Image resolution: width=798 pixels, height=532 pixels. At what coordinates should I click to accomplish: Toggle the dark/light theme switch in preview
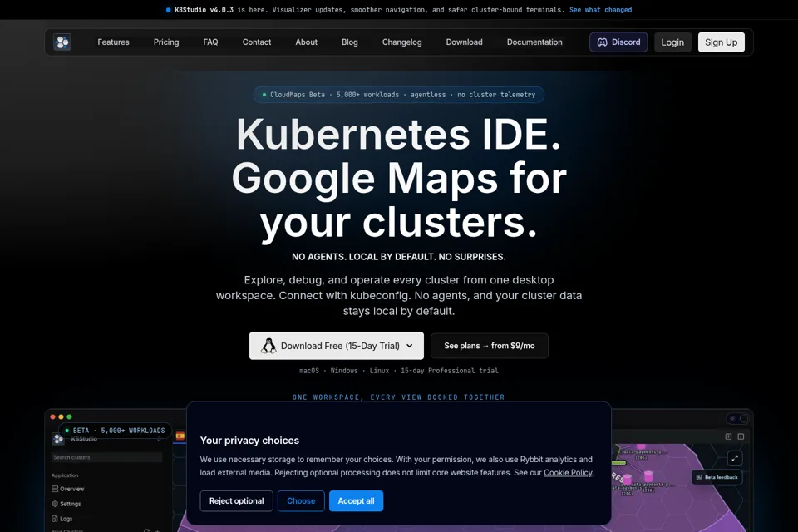[737, 418]
